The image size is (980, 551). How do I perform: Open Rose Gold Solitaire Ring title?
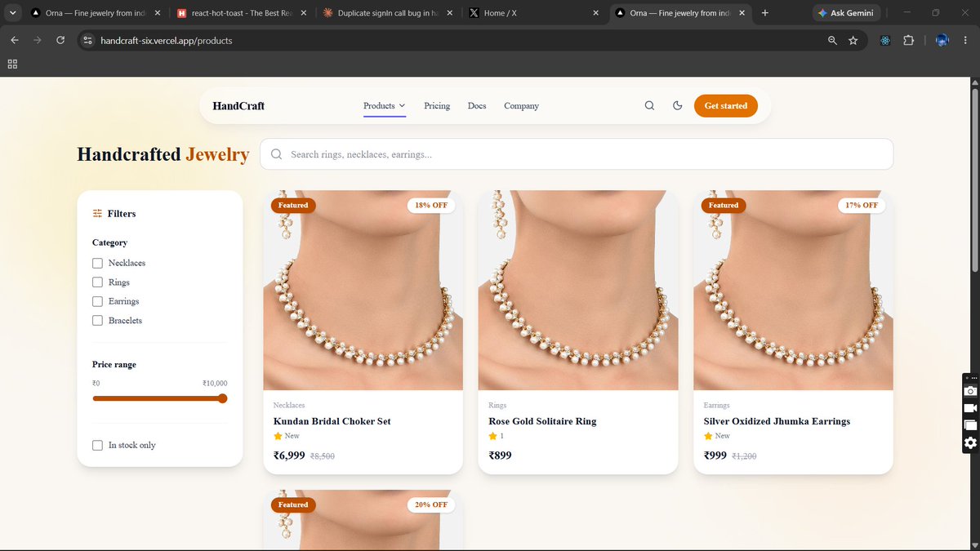[x=542, y=421]
